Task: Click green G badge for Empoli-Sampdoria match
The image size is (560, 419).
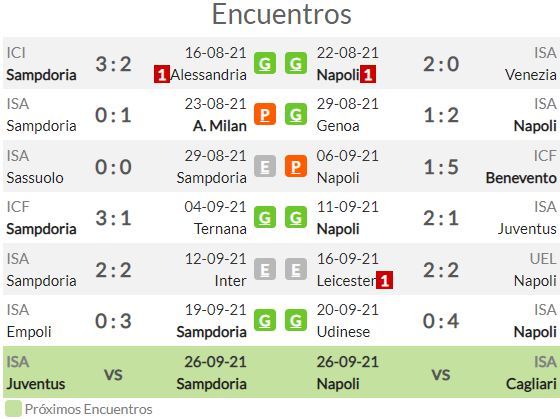Action: [x=265, y=320]
